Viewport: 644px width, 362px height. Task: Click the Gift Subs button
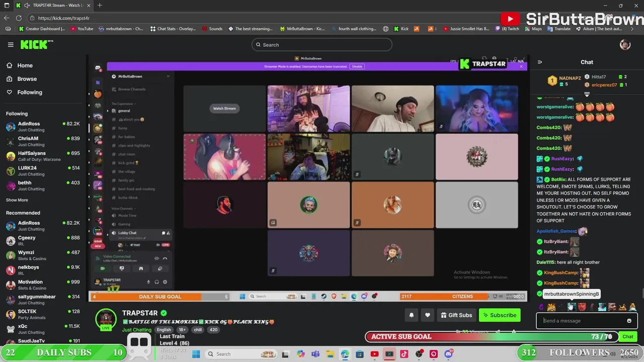[x=456, y=315]
